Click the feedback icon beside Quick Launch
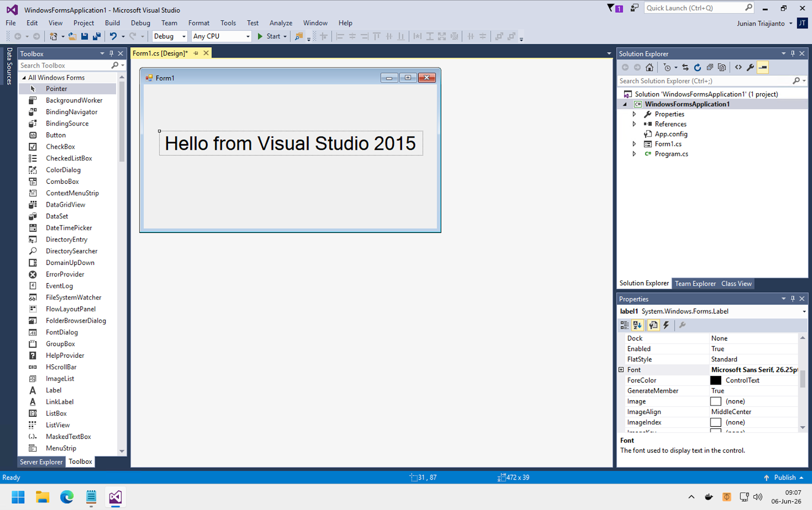The height and width of the screenshot is (510, 812). 634,8
